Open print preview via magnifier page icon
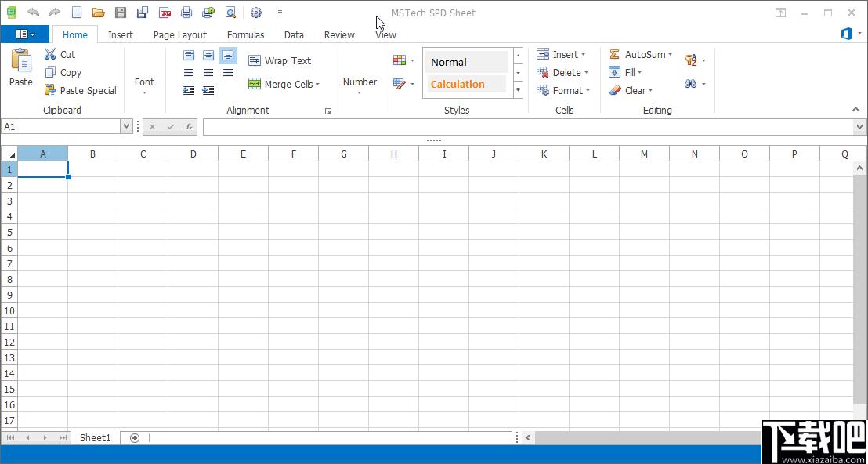 click(231, 13)
